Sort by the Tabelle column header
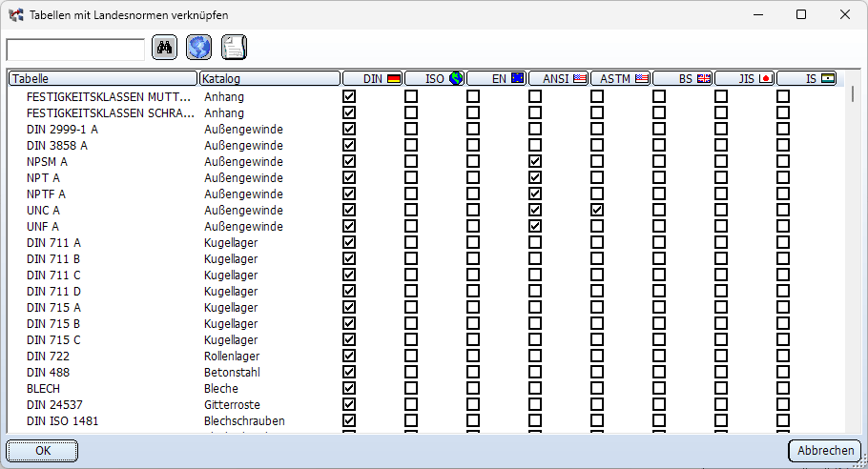This screenshot has height=469, width=868. pos(103,78)
